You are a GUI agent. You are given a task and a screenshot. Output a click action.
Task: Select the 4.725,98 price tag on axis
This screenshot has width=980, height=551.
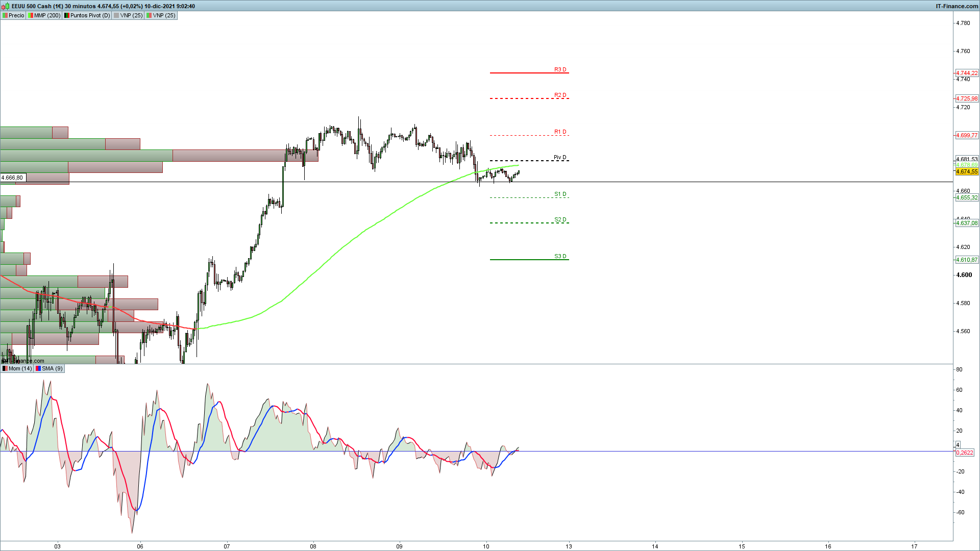[967, 98]
